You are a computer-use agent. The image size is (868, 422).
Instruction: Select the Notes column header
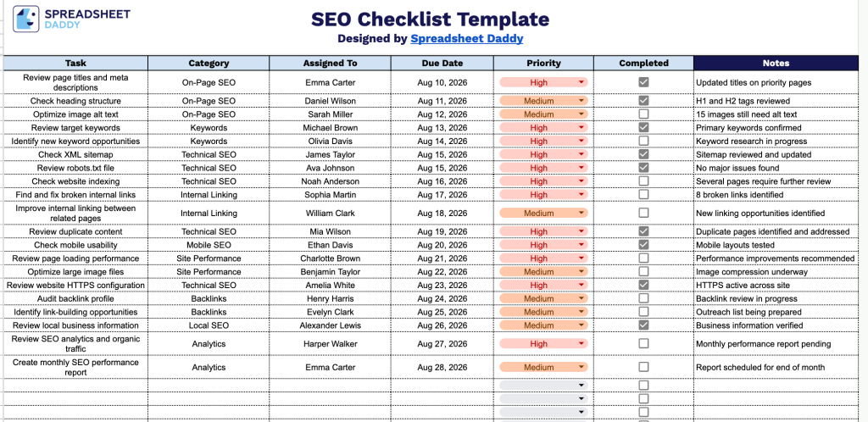coord(776,63)
